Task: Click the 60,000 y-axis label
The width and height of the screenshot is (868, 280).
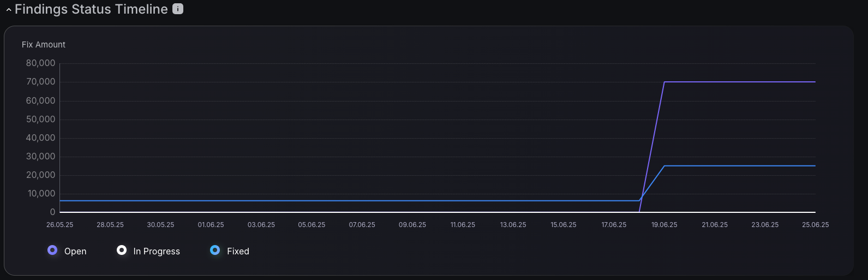Action: [x=41, y=100]
